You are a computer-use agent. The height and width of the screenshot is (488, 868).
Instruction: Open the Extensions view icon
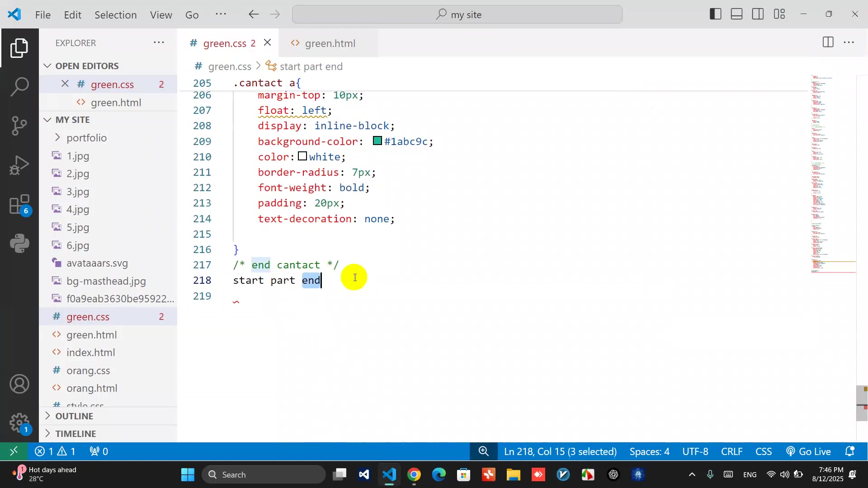click(x=19, y=205)
